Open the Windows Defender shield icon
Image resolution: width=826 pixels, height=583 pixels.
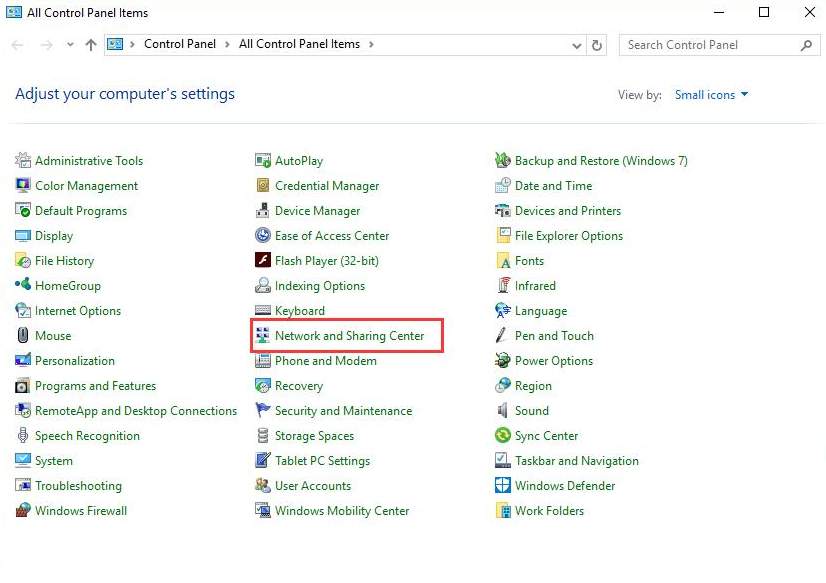(503, 485)
